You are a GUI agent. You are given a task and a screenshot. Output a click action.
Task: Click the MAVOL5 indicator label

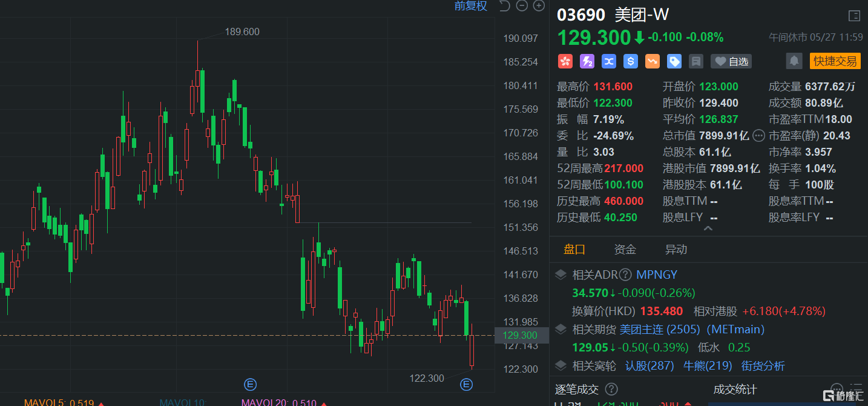point(59,402)
